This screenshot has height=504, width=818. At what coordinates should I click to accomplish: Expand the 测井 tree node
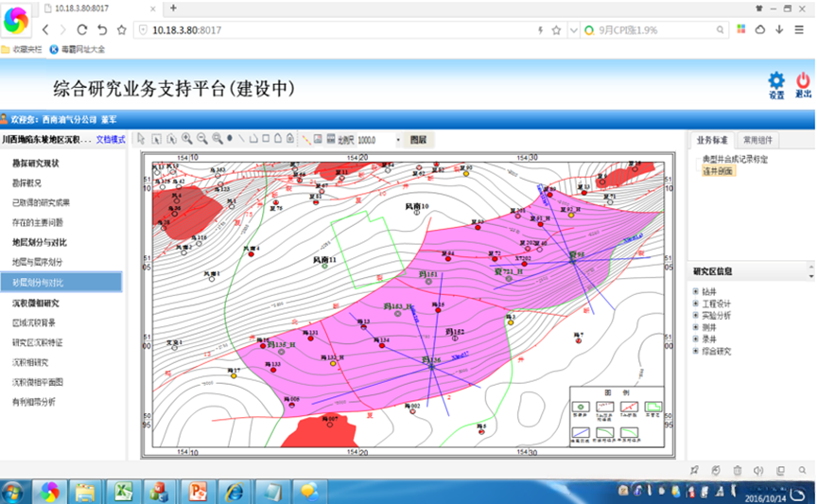(x=695, y=328)
